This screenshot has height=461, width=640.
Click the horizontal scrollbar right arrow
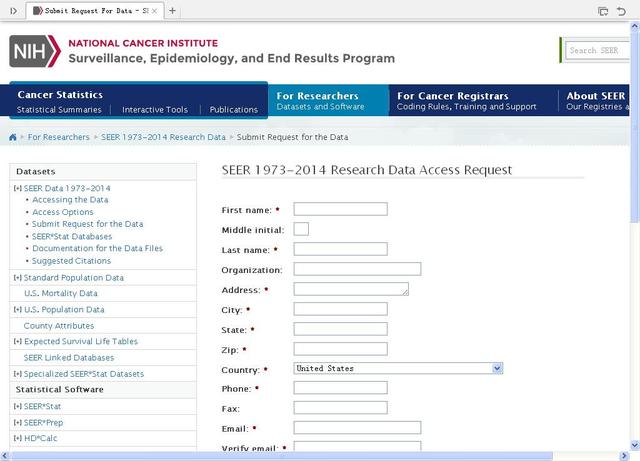pyautogui.click(x=624, y=456)
